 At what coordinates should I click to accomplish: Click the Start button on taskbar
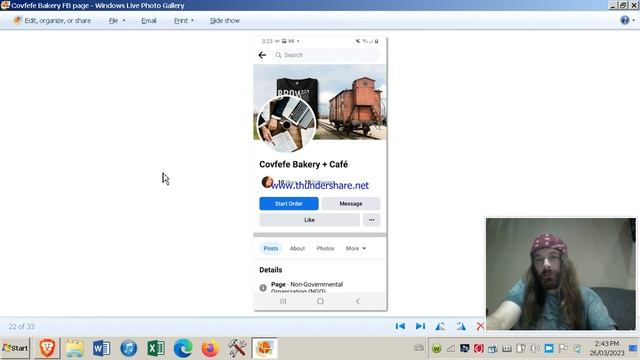tap(15, 348)
